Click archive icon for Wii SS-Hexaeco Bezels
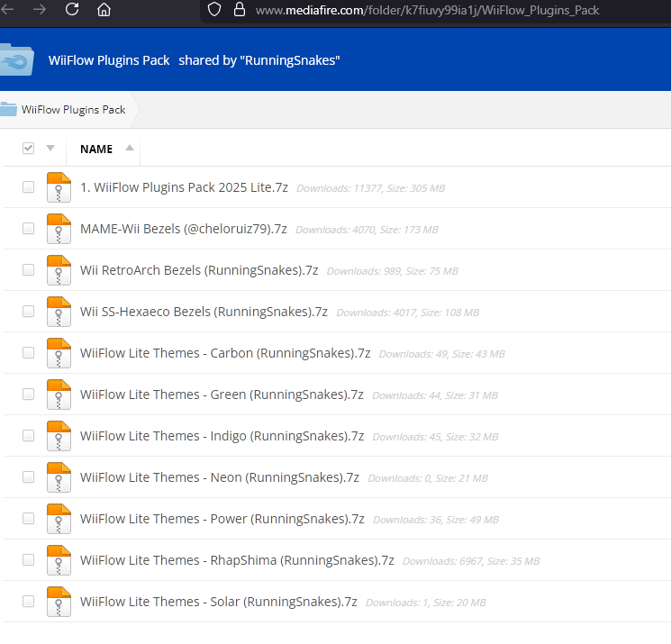671x644 pixels. click(59, 312)
